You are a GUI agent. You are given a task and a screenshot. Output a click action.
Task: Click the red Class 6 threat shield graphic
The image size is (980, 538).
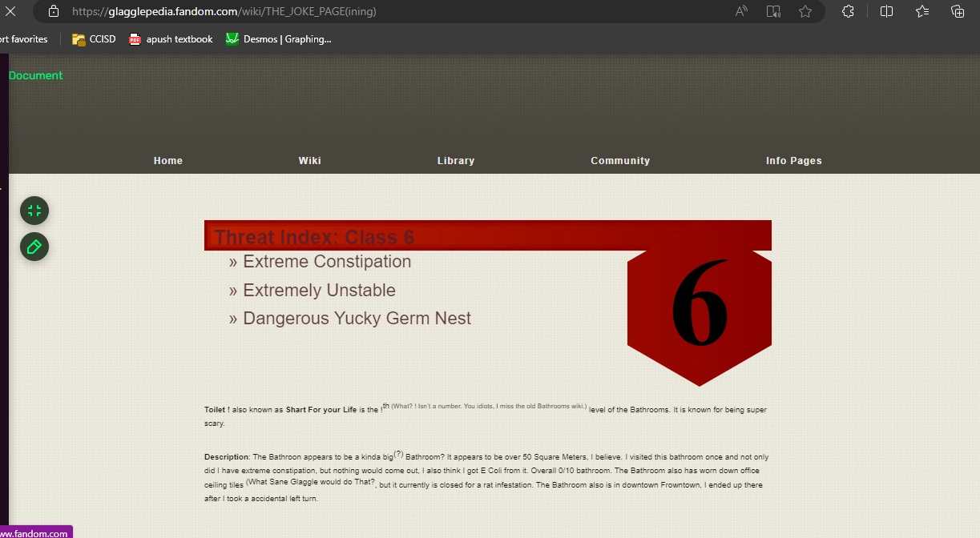699,304
